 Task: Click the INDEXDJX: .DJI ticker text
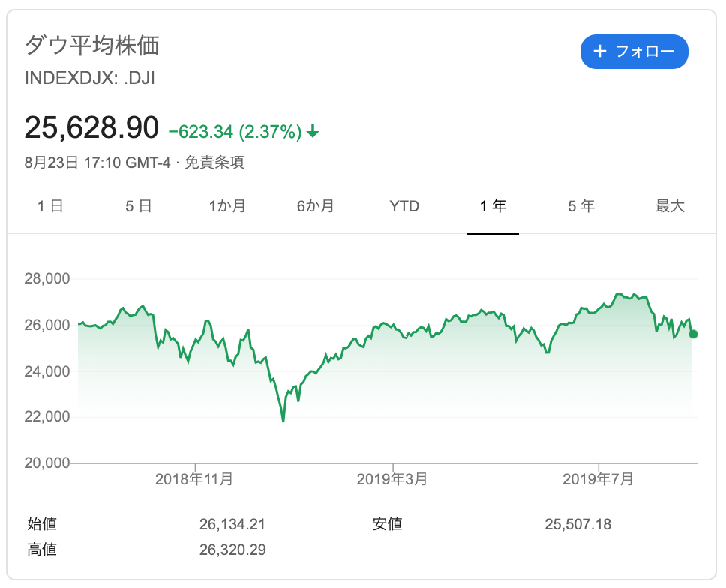pyautogui.click(x=89, y=78)
